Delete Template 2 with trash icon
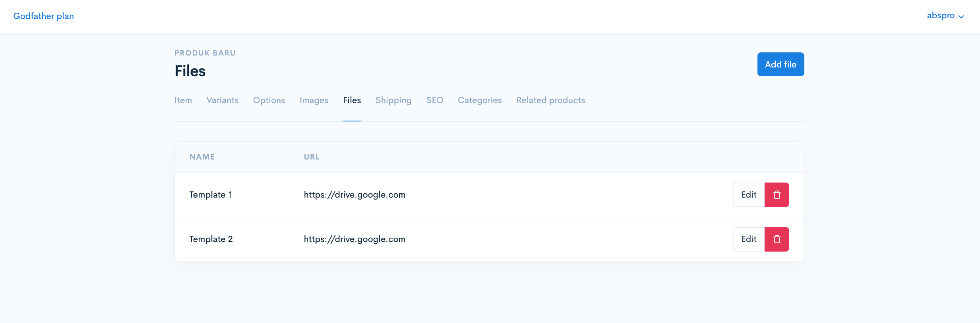 click(x=777, y=239)
